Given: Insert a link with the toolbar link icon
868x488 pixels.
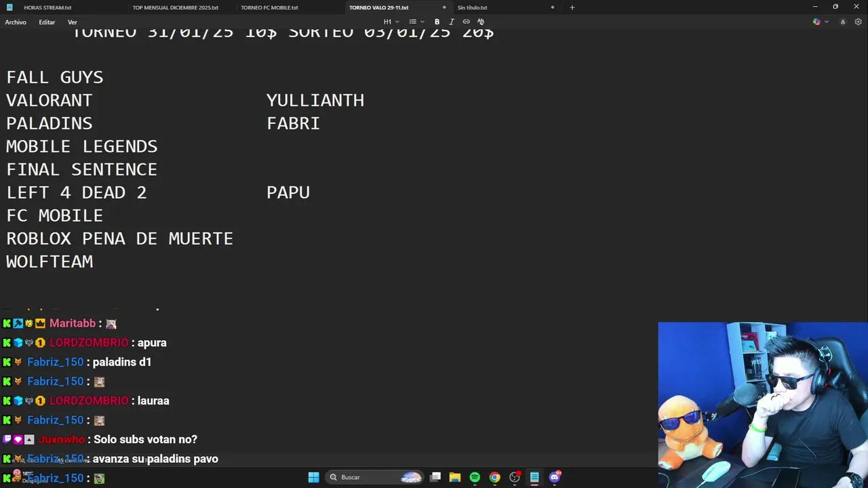Looking at the screenshot, I should [x=466, y=22].
